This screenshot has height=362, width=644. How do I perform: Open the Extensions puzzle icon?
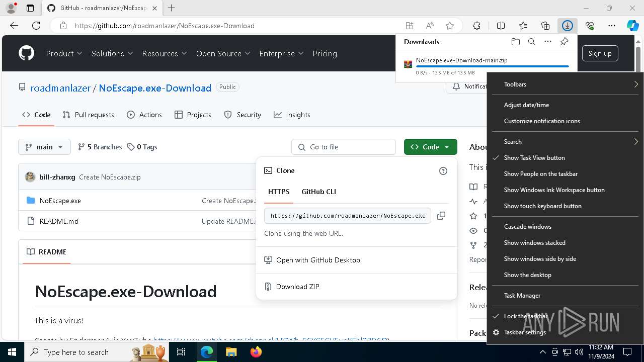tap(476, 26)
